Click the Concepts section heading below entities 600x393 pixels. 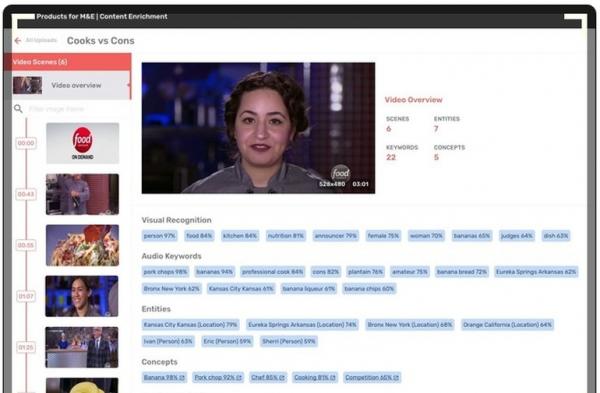(x=160, y=362)
